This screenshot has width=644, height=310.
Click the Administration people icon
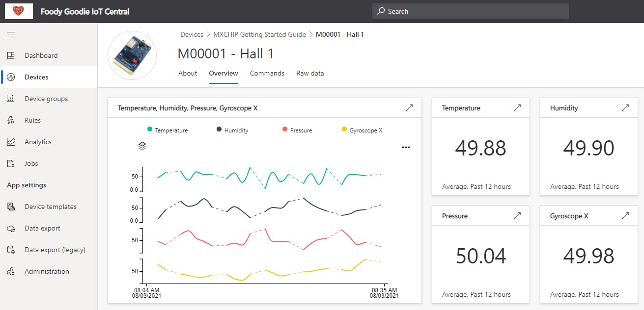coord(11,271)
